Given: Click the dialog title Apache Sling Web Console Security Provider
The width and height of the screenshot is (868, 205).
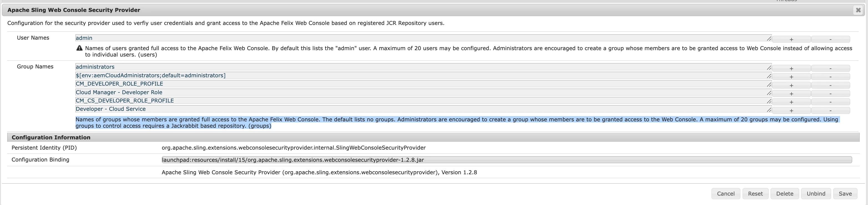Looking at the screenshot, I should point(74,10).
